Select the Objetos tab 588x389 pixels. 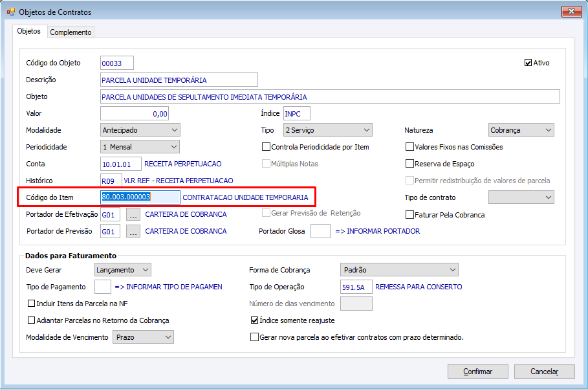(x=29, y=31)
